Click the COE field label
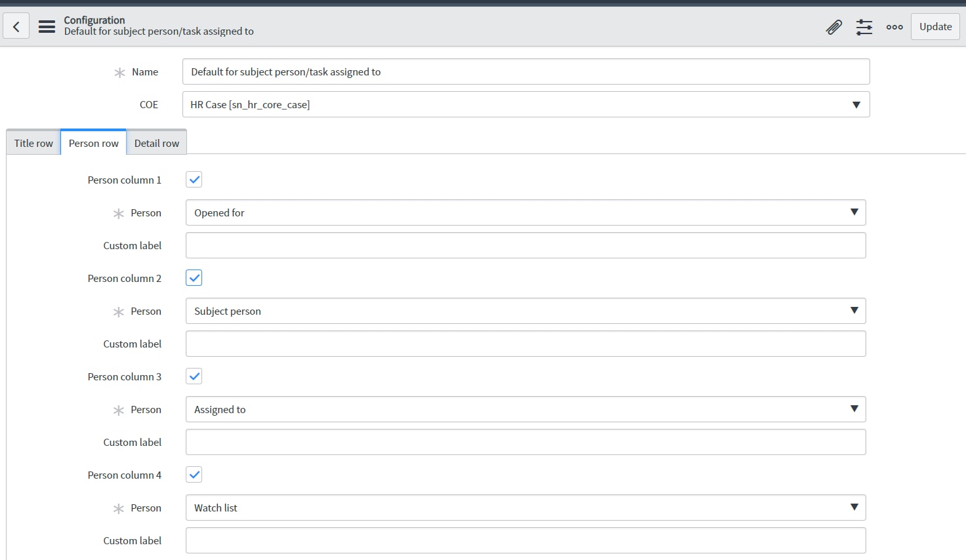The width and height of the screenshot is (966, 560). (149, 104)
